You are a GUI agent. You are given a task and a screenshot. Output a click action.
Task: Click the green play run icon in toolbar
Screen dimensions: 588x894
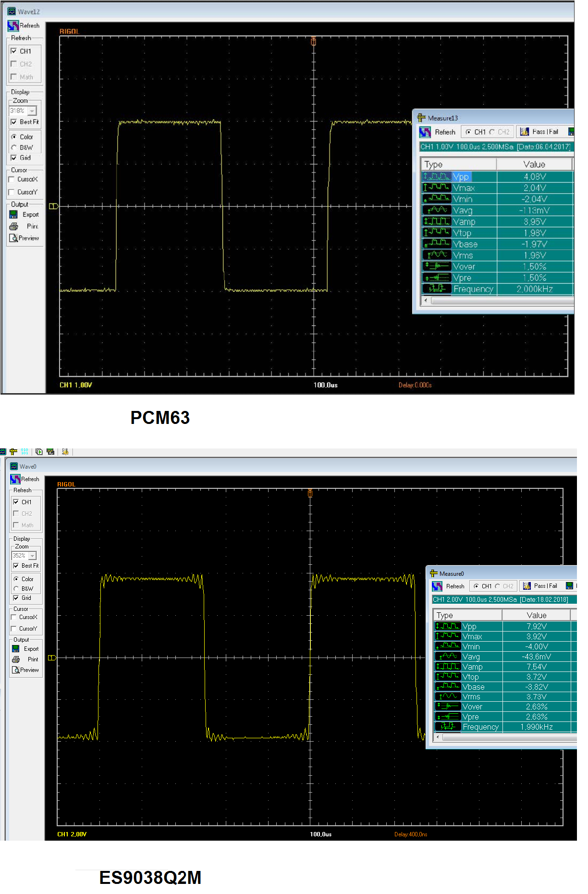(x=39, y=452)
